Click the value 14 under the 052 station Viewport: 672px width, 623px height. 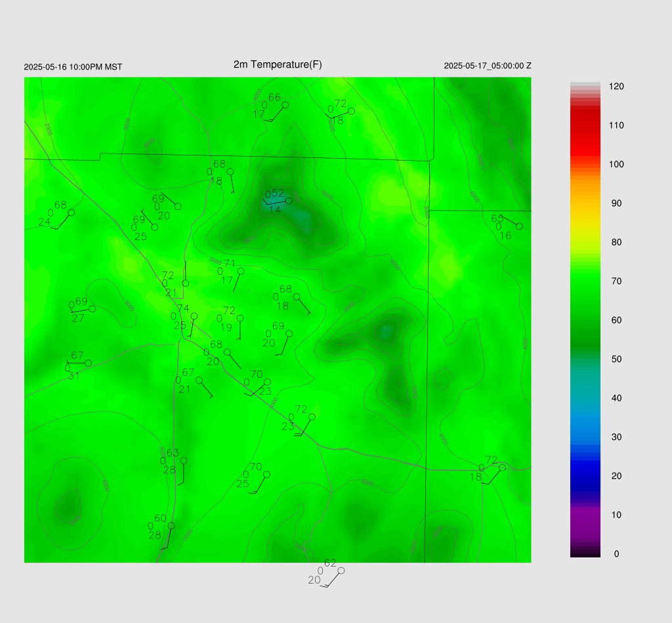275,210
